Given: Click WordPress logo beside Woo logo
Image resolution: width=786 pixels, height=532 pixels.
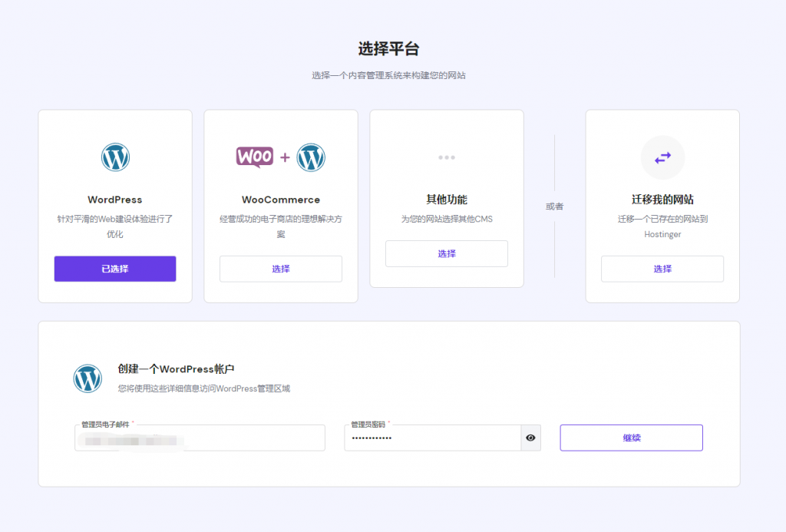Looking at the screenshot, I should click(x=311, y=157).
